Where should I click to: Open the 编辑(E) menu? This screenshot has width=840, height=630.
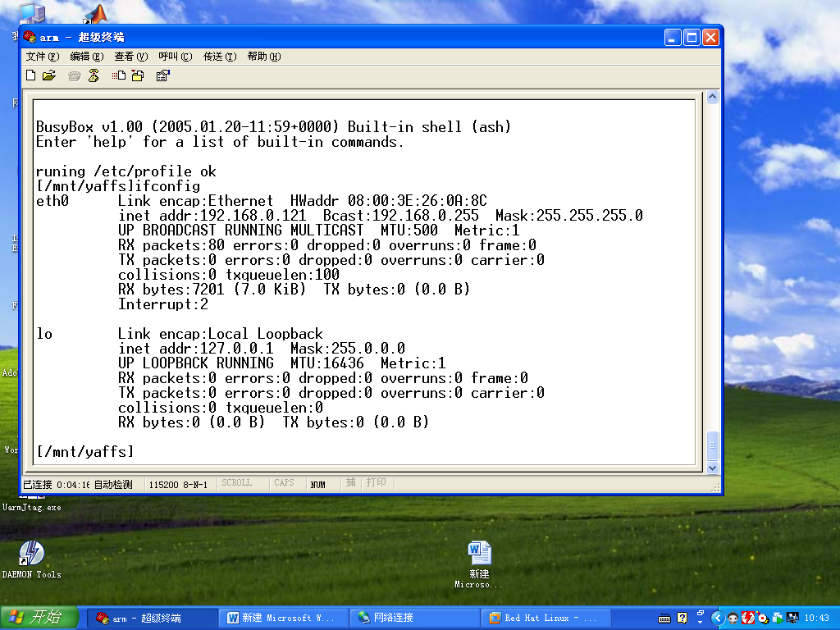[x=87, y=57]
